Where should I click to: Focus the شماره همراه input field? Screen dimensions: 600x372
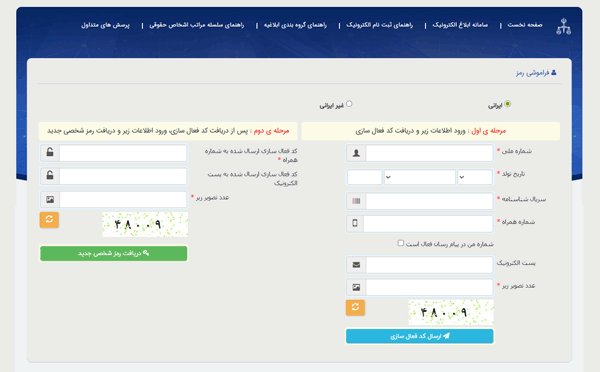[x=428, y=224]
